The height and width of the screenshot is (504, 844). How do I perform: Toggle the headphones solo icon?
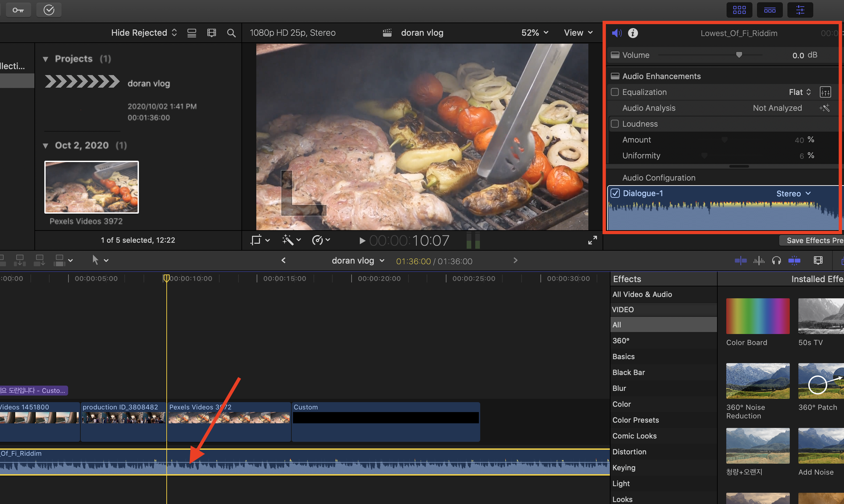(777, 261)
